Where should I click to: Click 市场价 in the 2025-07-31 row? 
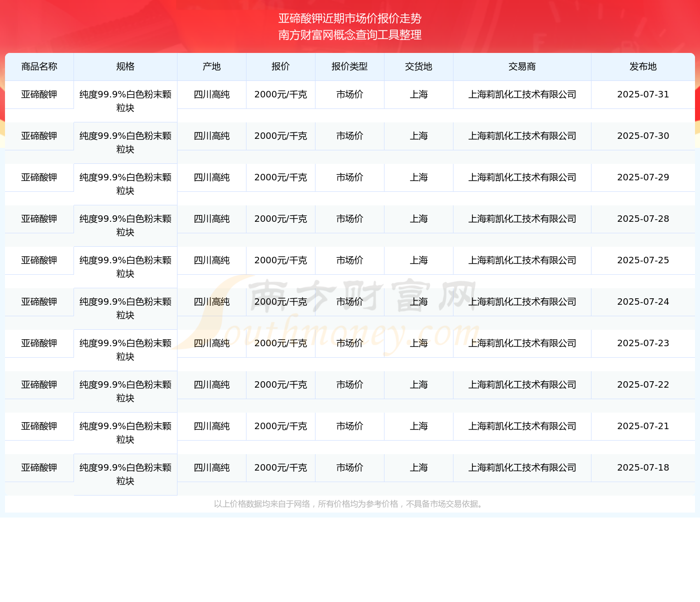(x=350, y=94)
